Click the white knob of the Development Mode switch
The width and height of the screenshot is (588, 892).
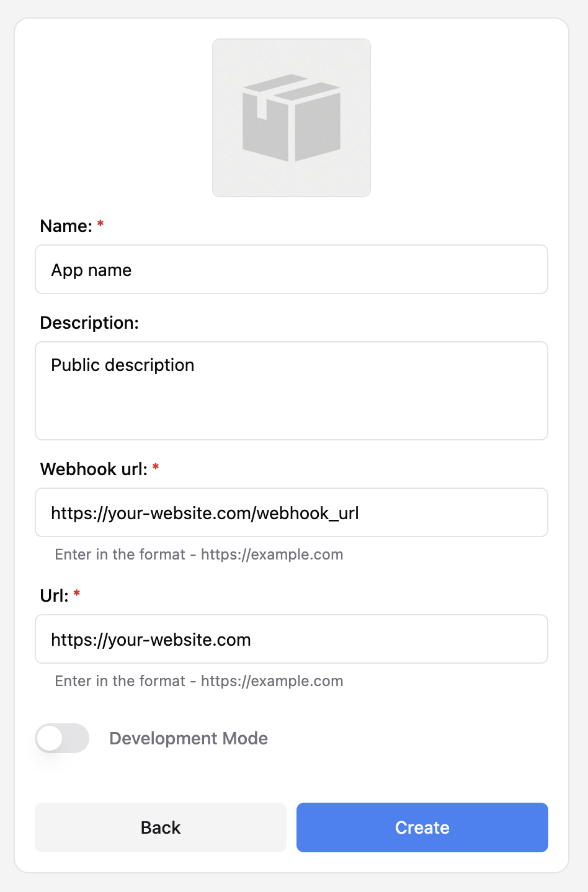click(50, 738)
